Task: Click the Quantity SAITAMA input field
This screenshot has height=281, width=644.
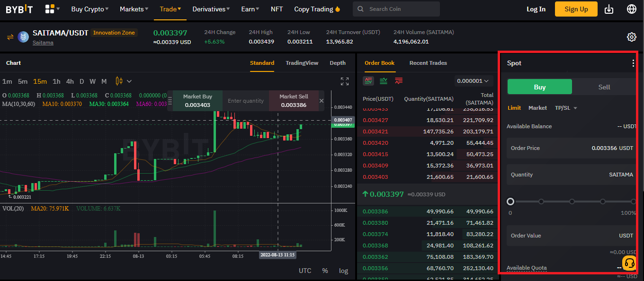Action: click(x=572, y=175)
